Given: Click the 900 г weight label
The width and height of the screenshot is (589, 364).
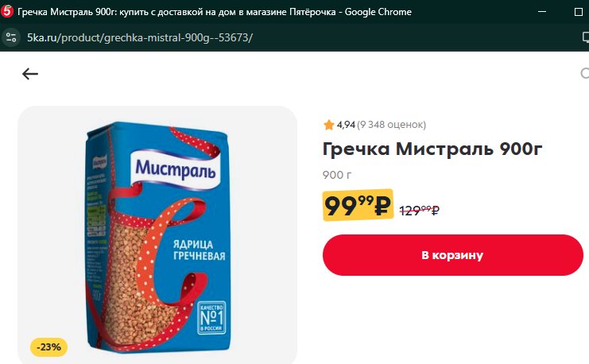Looking at the screenshot, I should (x=337, y=175).
